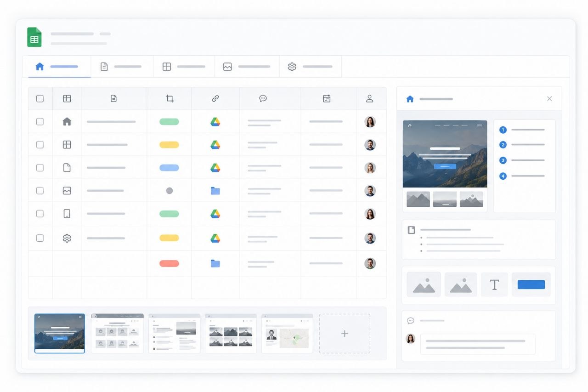Screen dimensions: 588x392
Task: Click the person icon column header
Action: coord(369,98)
